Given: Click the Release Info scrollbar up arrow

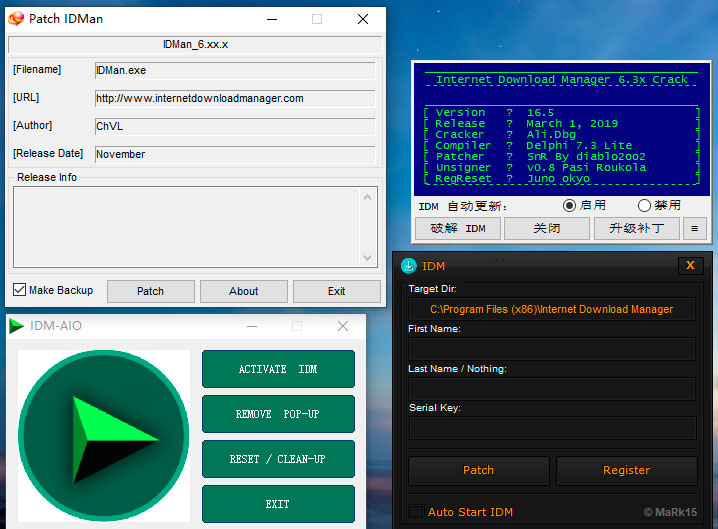Looking at the screenshot, I should (x=367, y=197).
